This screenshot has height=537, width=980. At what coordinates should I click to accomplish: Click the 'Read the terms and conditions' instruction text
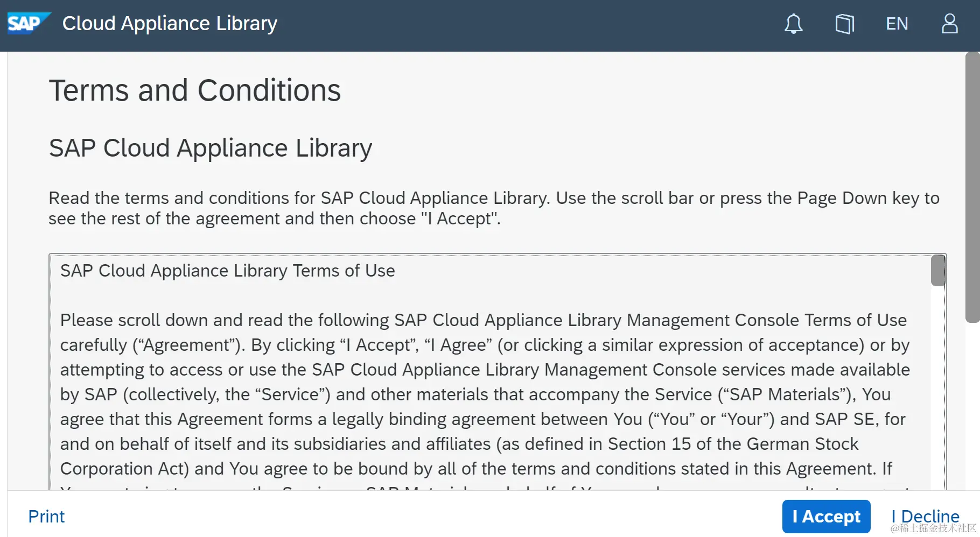coord(493,208)
